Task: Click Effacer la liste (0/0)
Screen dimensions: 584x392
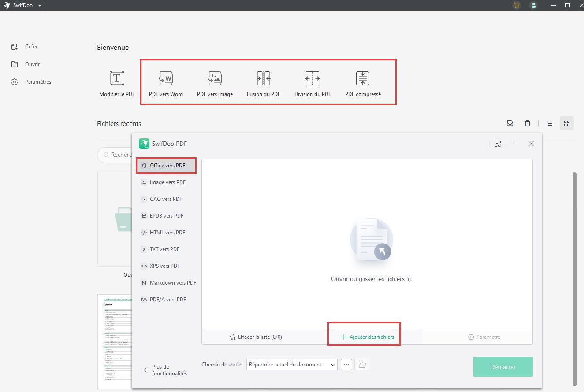Action: tap(256, 337)
